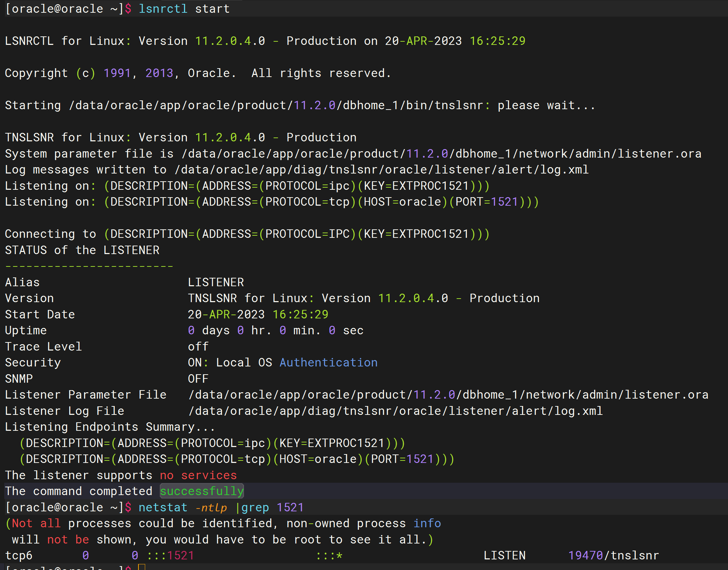Screen dimensions: 728x570
Task: Click the 'Alias' row label
Action: click(22, 282)
